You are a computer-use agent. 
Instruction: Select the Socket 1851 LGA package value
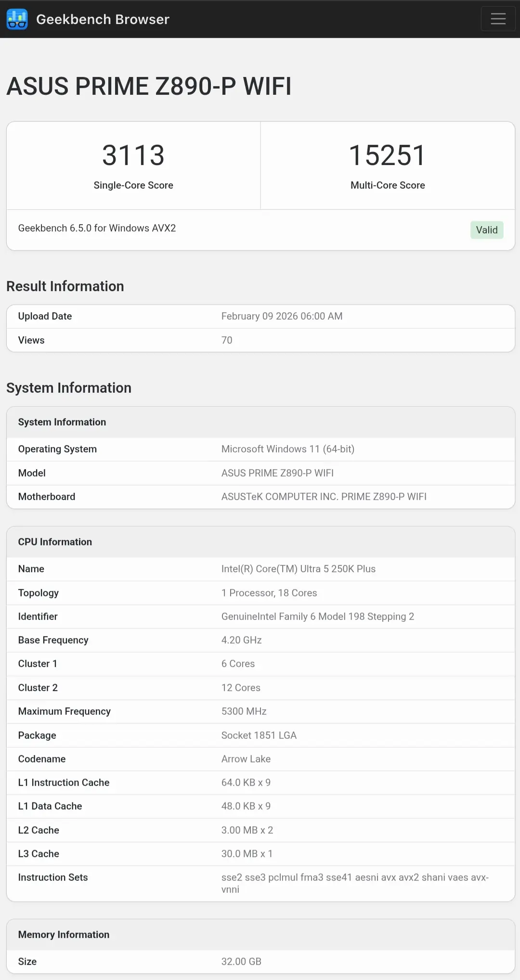pos(259,735)
